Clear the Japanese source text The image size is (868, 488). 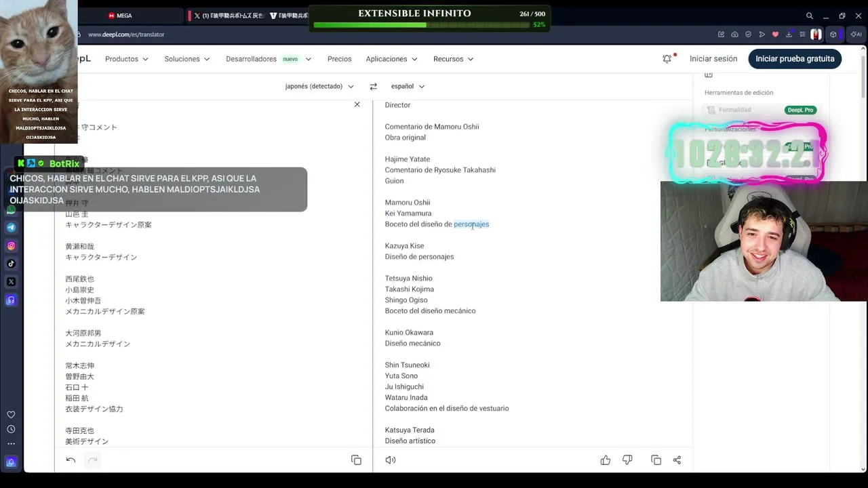357,104
